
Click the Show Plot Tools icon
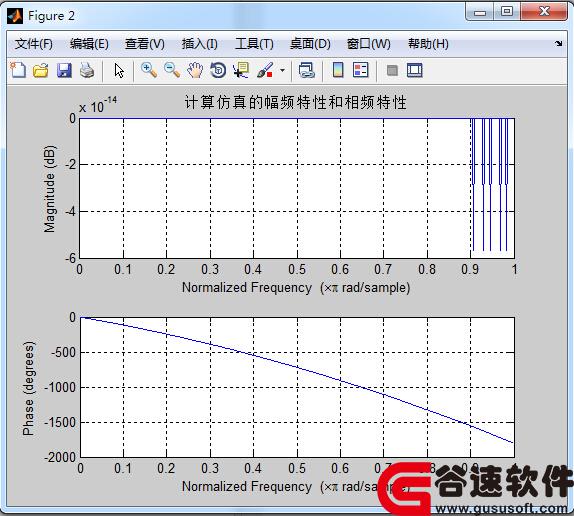[415, 70]
